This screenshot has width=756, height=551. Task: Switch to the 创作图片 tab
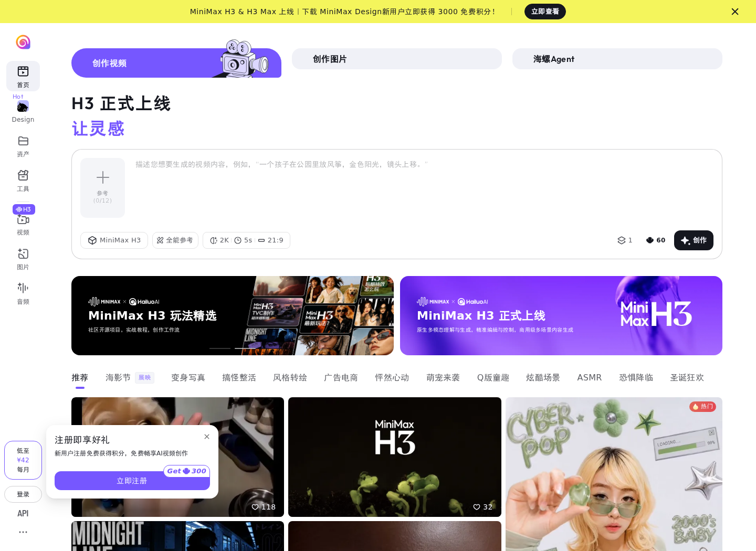[397, 59]
